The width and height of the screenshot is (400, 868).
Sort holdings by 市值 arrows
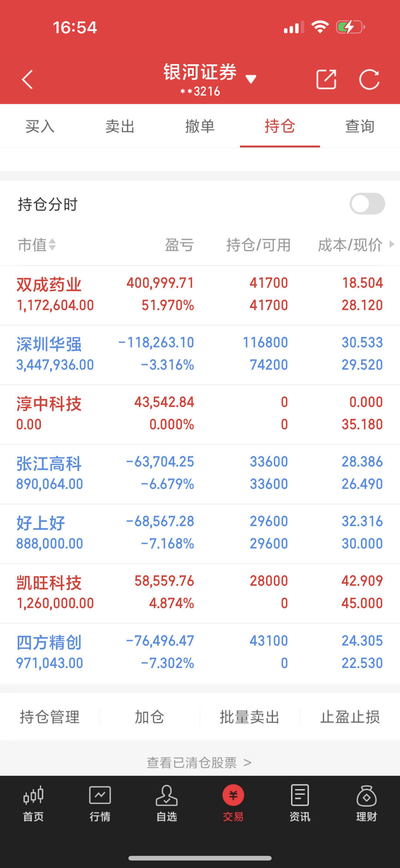(x=52, y=245)
